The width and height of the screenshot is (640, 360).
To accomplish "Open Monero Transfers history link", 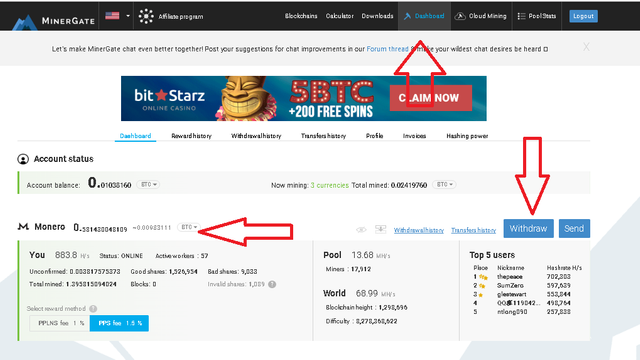I will tap(473, 230).
